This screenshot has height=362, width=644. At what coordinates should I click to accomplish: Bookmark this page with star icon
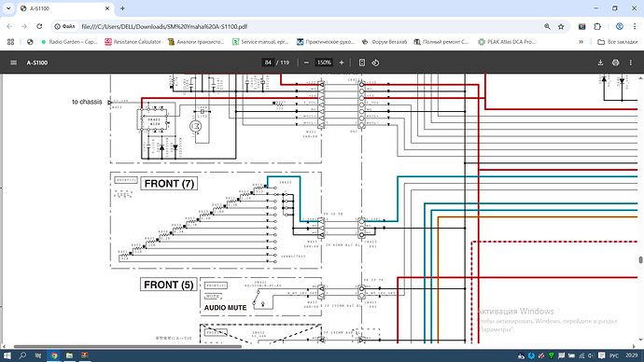click(x=561, y=27)
